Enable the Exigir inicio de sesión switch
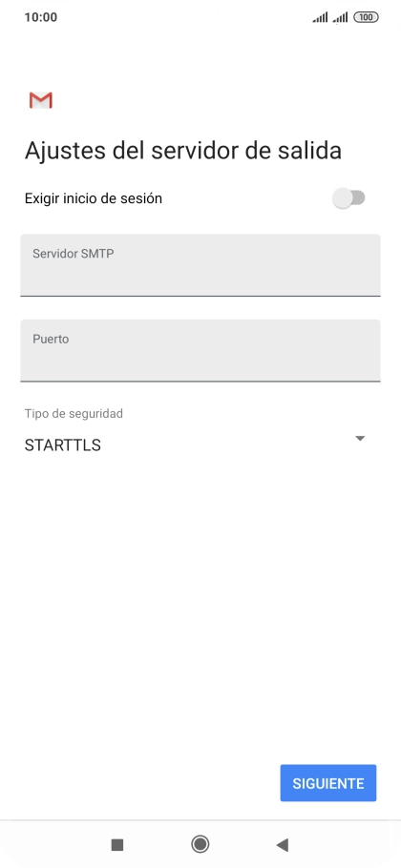Image resolution: width=401 pixels, height=868 pixels. click(x=348, y=197)
